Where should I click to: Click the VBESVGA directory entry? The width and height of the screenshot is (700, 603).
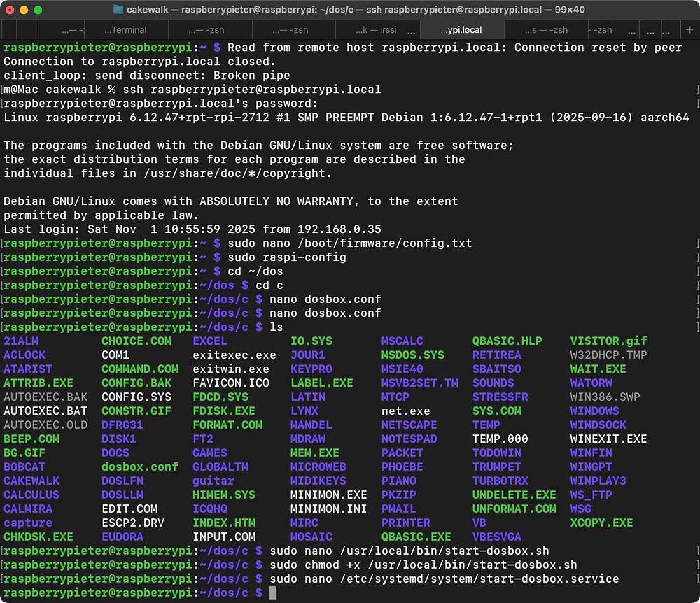click(x=497, y=537)
